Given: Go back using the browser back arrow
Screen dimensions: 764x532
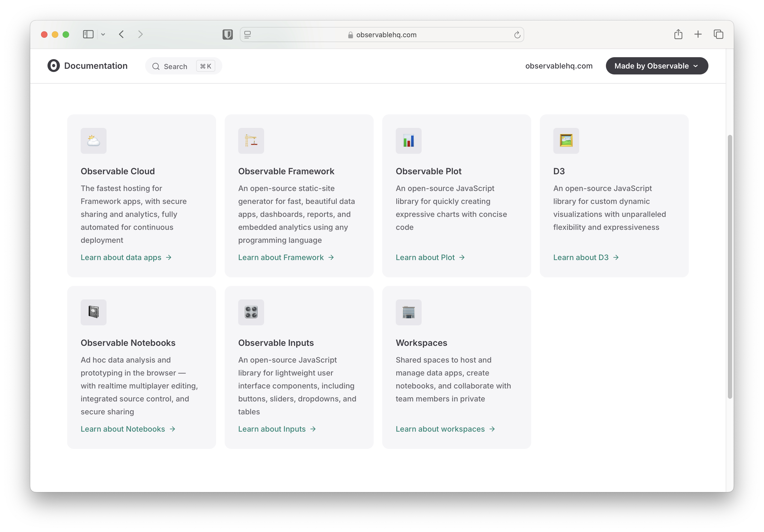Looking at the screenshot, I should pyautogui.click(x=121, y=34).
